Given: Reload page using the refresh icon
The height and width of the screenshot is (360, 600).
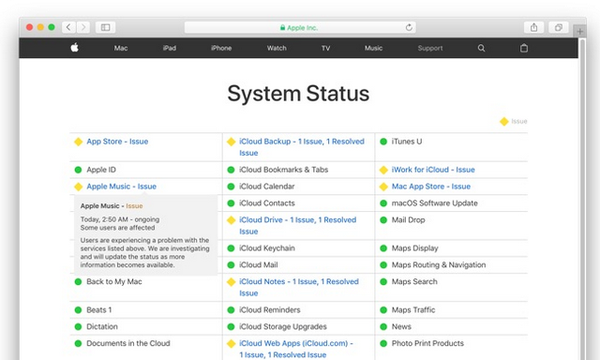Looking at the screenshot, I should click(409, 27).
